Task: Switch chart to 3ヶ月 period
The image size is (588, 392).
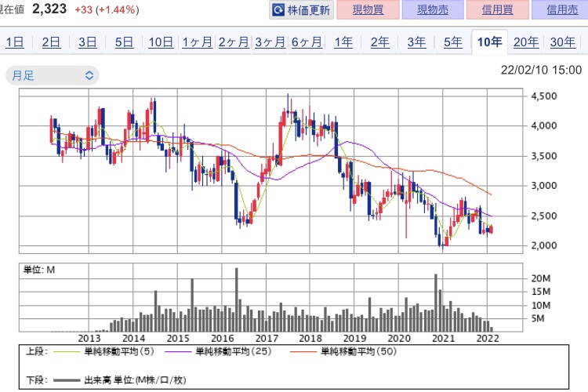Action: tap(270, 42)
